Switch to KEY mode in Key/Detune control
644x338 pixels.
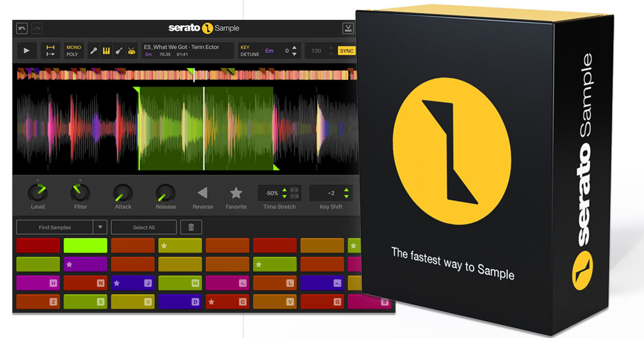246,47
